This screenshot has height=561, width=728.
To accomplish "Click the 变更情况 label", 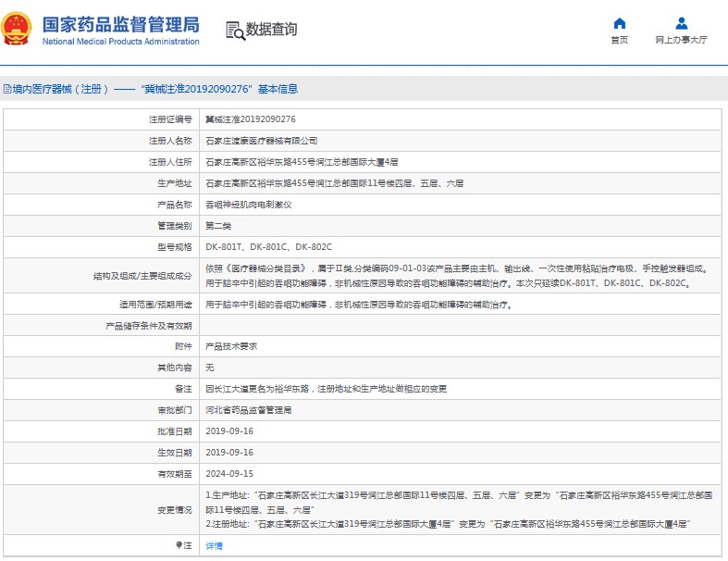I will [x=175, y=510].
